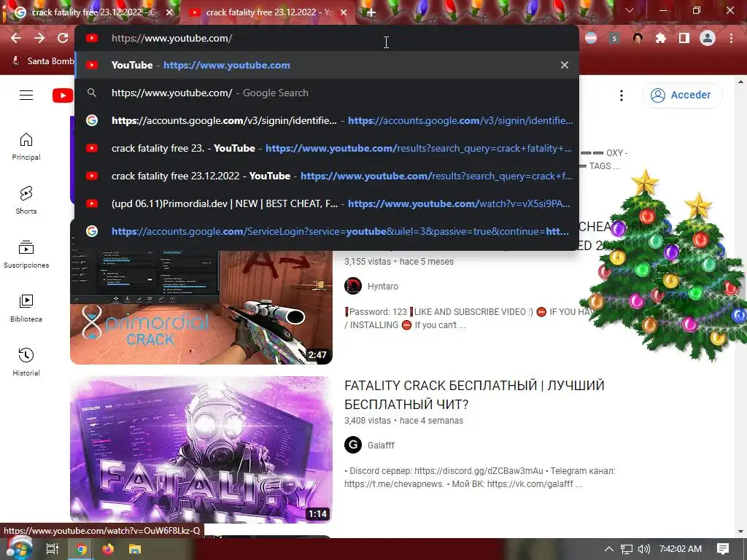
Task: Select 'crack fatality free 23.' suggestion
Action: click(x=327, y=148)
